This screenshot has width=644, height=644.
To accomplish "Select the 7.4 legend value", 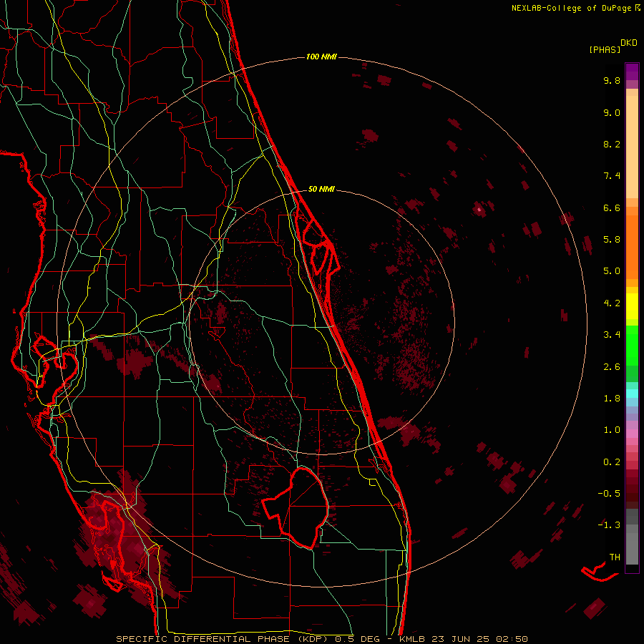I will 612,176.
